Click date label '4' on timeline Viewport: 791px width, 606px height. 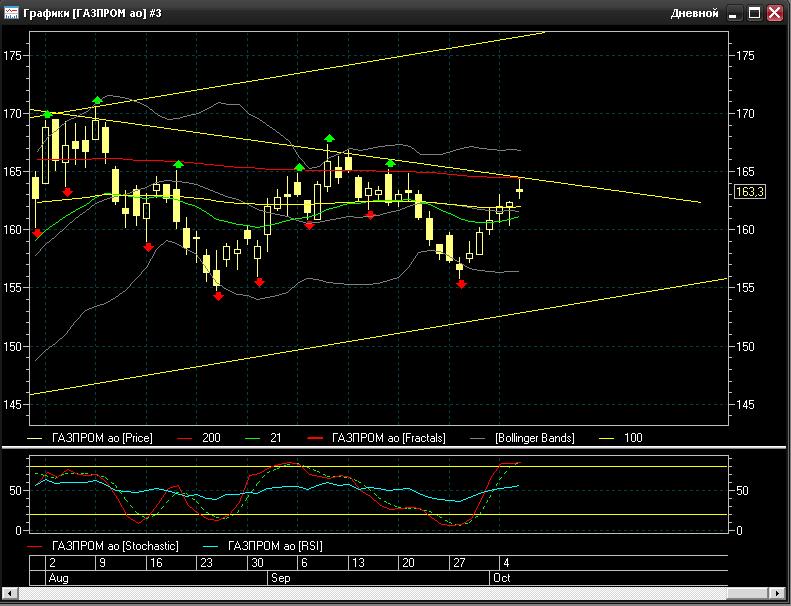(506, 563)
